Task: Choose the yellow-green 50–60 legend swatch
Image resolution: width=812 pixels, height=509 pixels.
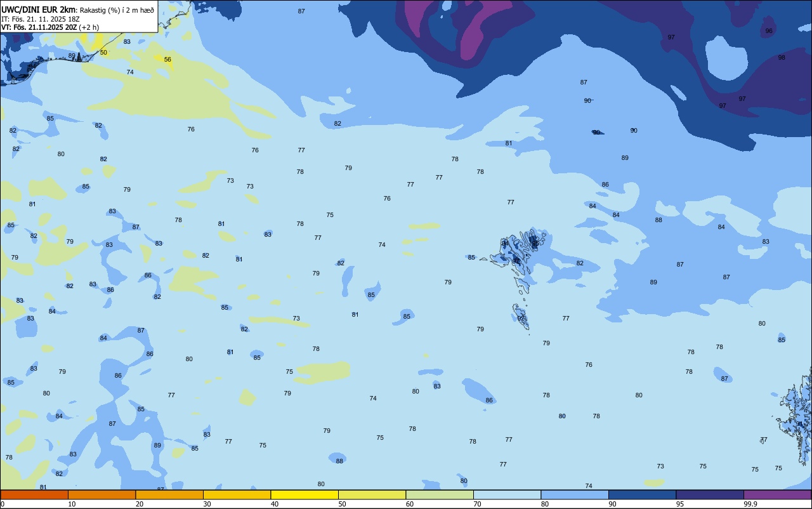Action: (x=372, y=494)
